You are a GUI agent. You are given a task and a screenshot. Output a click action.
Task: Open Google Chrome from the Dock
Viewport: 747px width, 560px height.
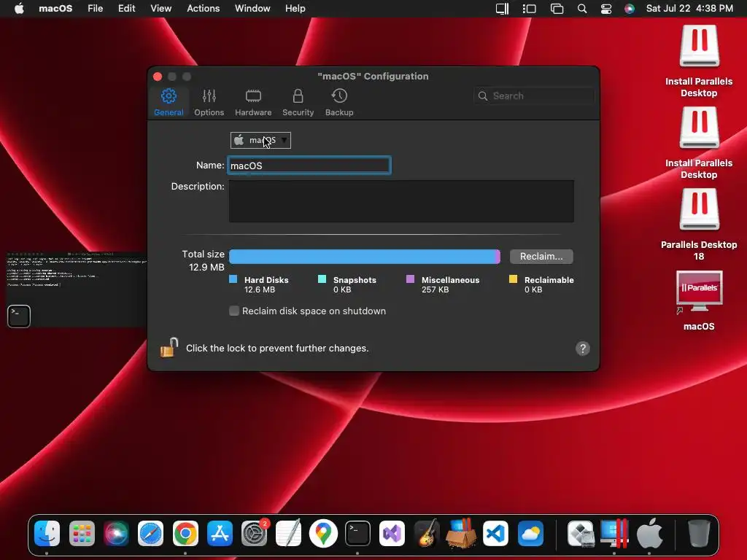[x=185, y=533]
